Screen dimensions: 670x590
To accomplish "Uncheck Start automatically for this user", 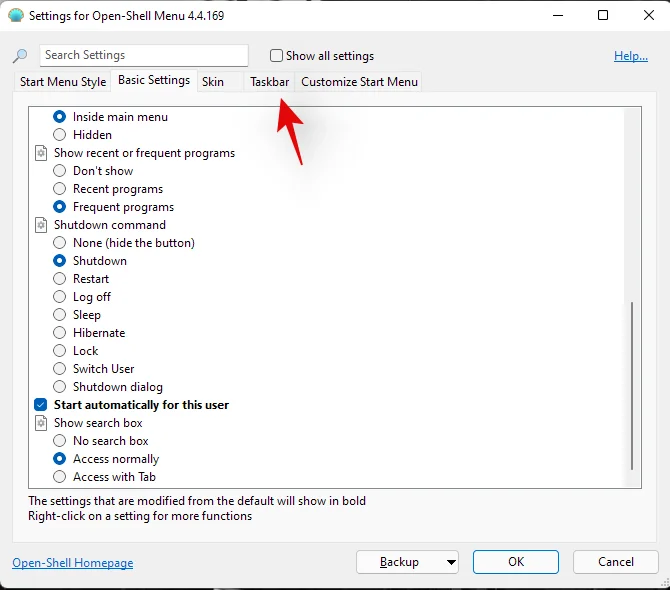I will [41, 405].
